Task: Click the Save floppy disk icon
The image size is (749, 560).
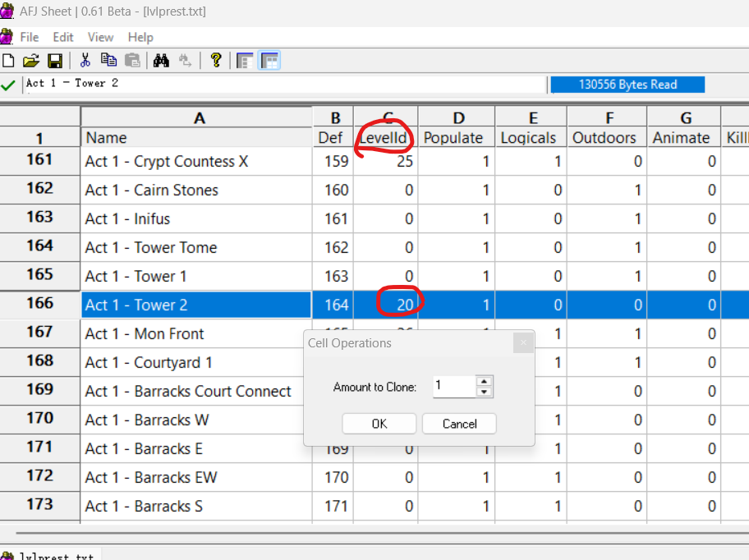Action: point(55,61)
